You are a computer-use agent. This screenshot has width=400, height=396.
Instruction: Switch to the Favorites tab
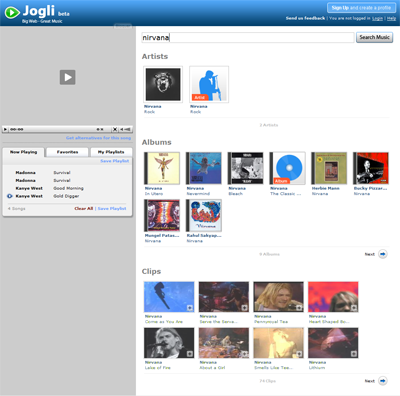[x=67, y=152]
